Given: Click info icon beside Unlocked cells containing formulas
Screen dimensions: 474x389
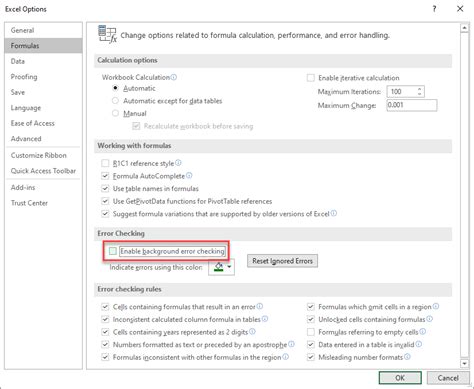Looking at the screenshot, I should pos(429,319).
